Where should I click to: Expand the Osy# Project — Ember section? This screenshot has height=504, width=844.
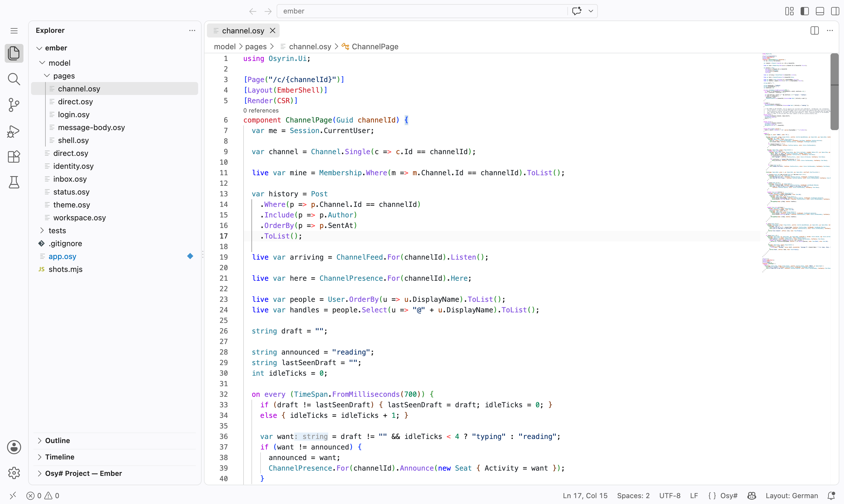(115, 474)
